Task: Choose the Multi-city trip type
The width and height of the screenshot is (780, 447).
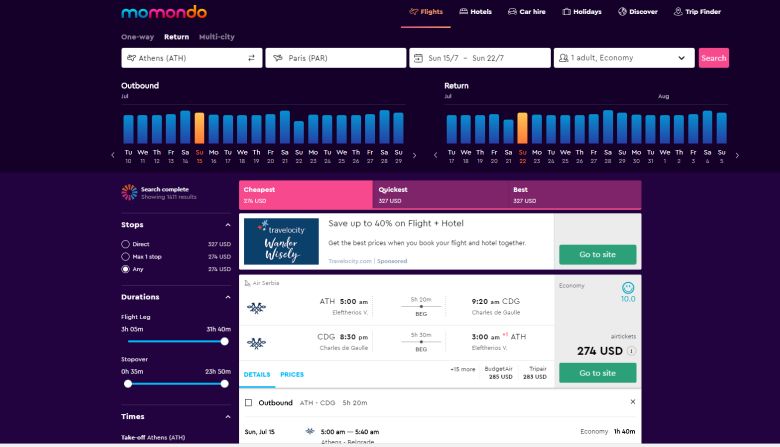Action: tap(216, 37)
